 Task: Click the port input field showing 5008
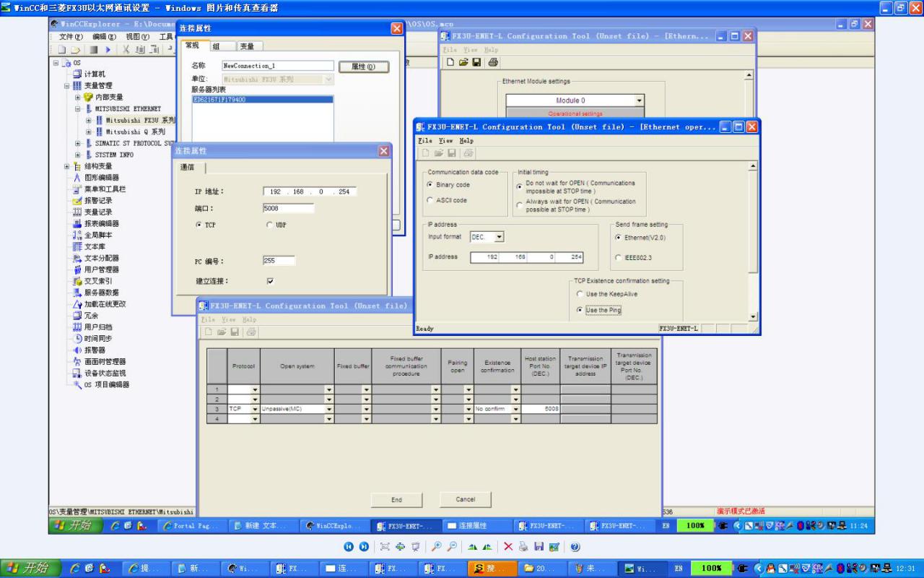[x=289, y=208]
